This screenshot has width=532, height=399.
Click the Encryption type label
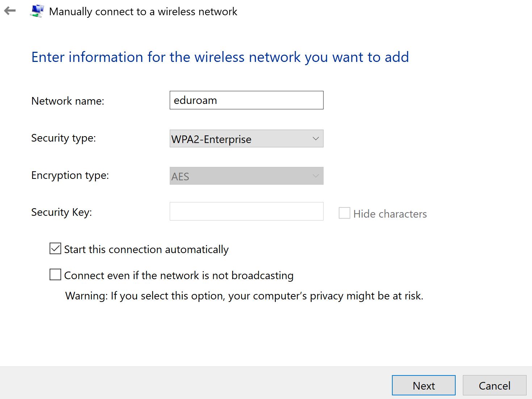(70, 175)
